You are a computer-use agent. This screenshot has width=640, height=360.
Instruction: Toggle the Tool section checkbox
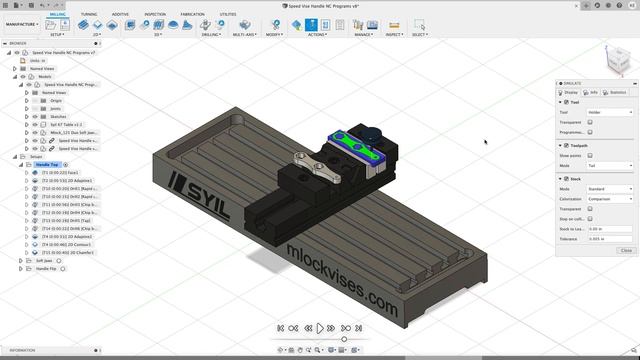[x=566, y=102]
